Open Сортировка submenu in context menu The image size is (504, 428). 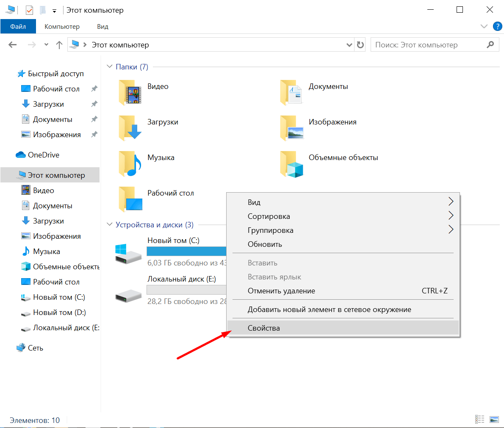(343, 216)
